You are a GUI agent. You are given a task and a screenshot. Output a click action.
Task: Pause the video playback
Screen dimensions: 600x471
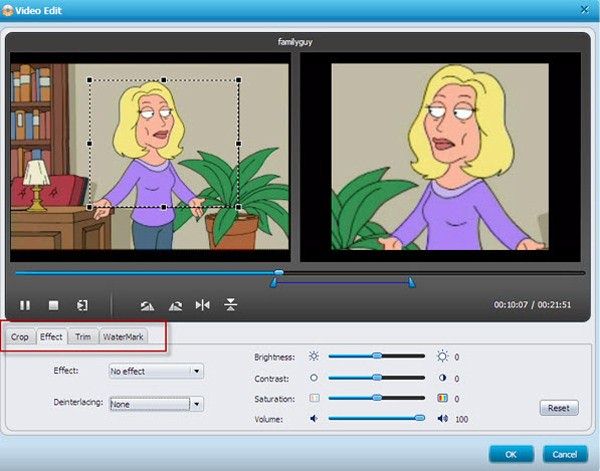click(25, 305)
